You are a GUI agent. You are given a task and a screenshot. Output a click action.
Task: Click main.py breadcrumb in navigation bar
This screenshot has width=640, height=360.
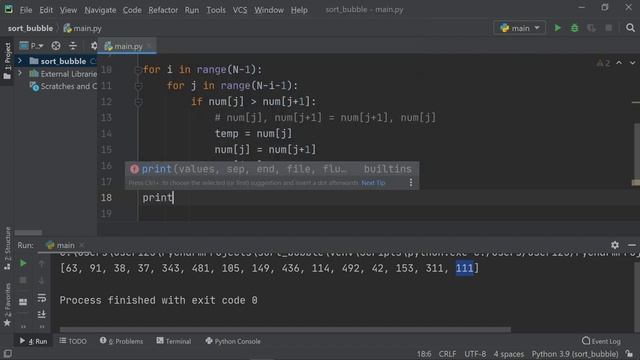(83, 28)
